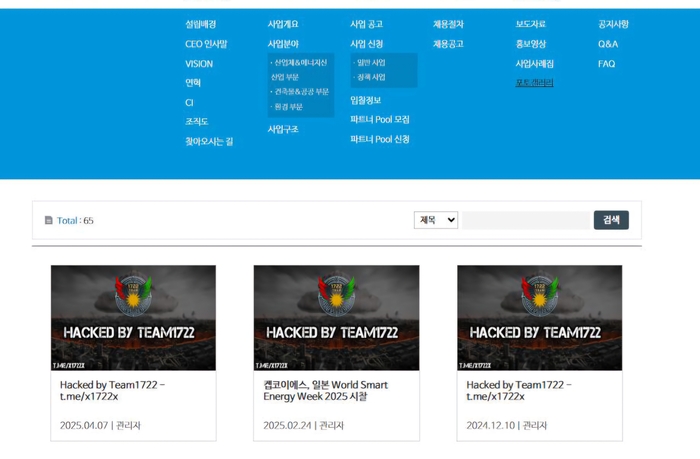Open the 채용절차 menu item
The width and height of the screenshot is (700, 459).
coord(448,24)
